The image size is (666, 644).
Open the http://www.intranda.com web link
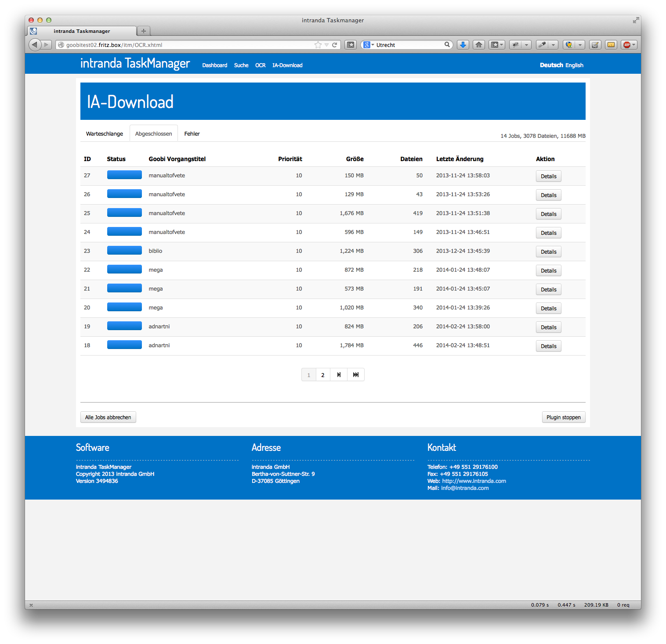coord(474,481)
